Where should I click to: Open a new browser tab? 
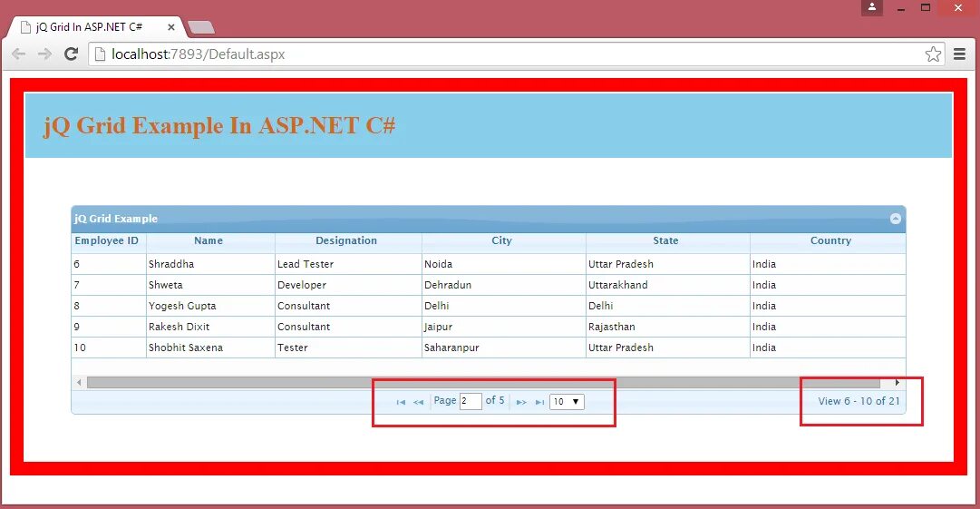(201, 27)
